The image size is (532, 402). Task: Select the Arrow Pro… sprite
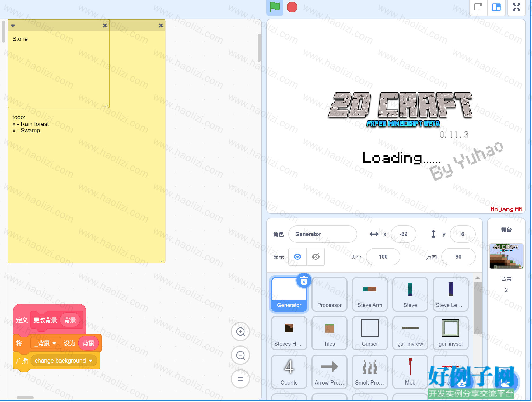point(330,372)
